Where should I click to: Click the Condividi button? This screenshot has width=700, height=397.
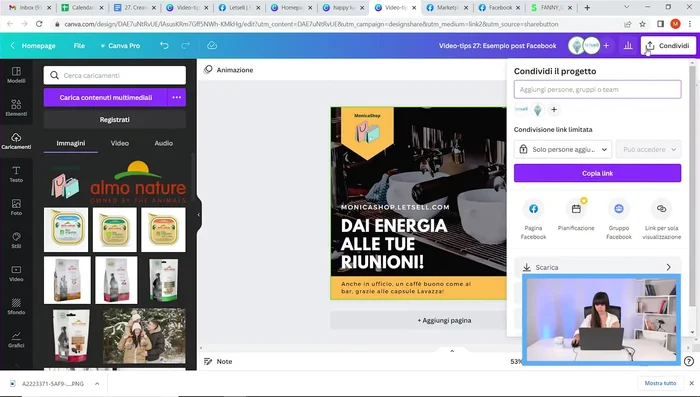[x=668, y=46]
